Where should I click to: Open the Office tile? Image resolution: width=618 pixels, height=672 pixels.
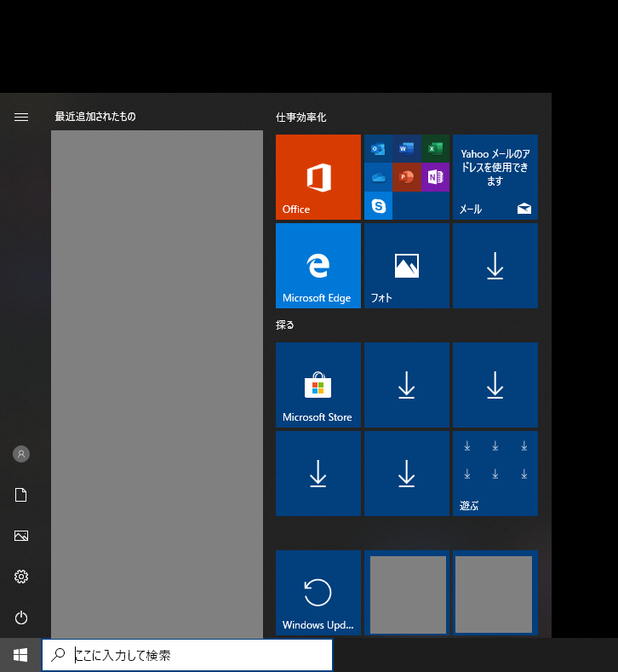point(318,177)
